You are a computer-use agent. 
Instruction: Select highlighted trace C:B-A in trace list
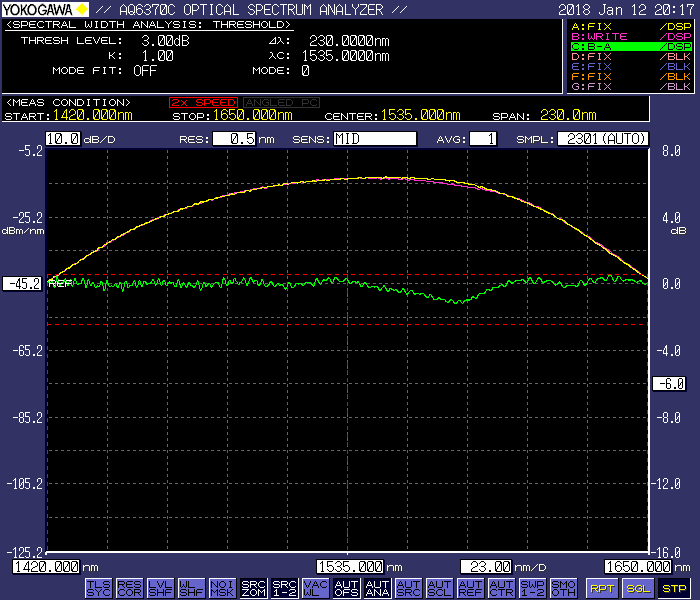[x=630, y=46]
